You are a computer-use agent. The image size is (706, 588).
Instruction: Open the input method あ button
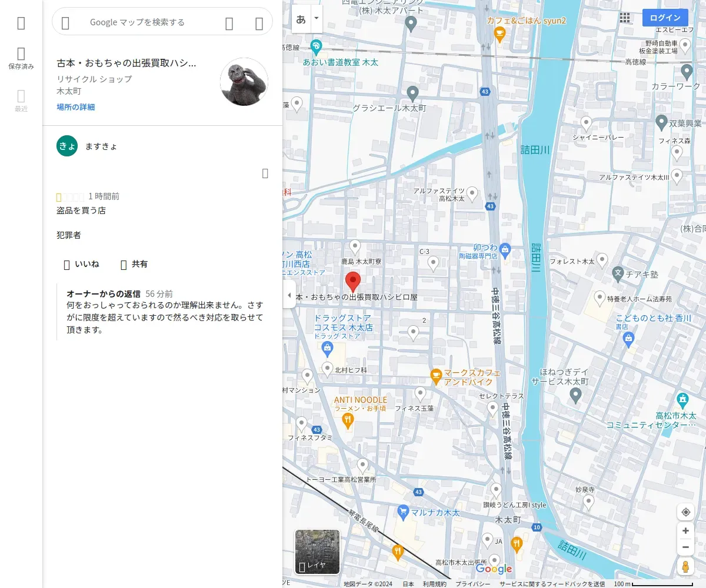(x=301, y=19)
